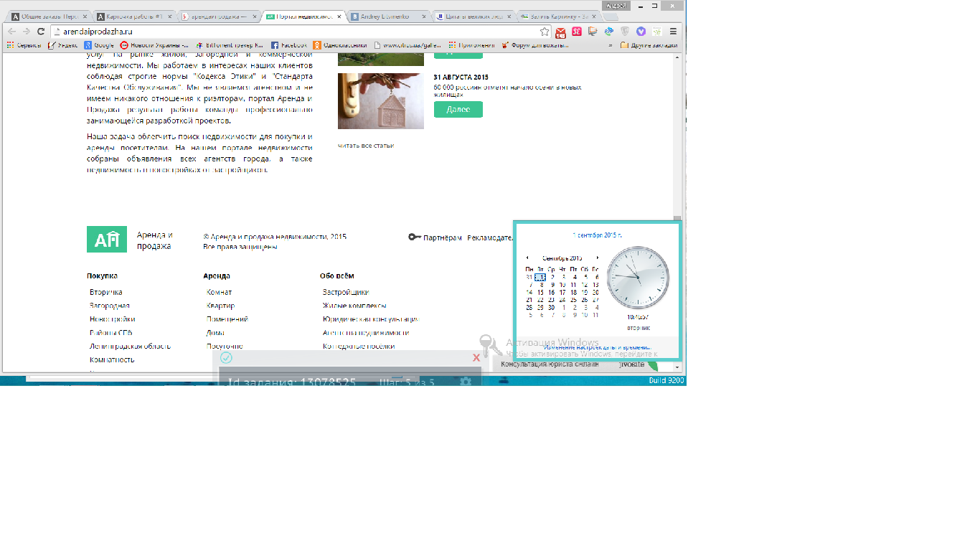Screen dimensions: 980x551
Task: Open the Новости Украины bookmark
Action: coord(154,45)
